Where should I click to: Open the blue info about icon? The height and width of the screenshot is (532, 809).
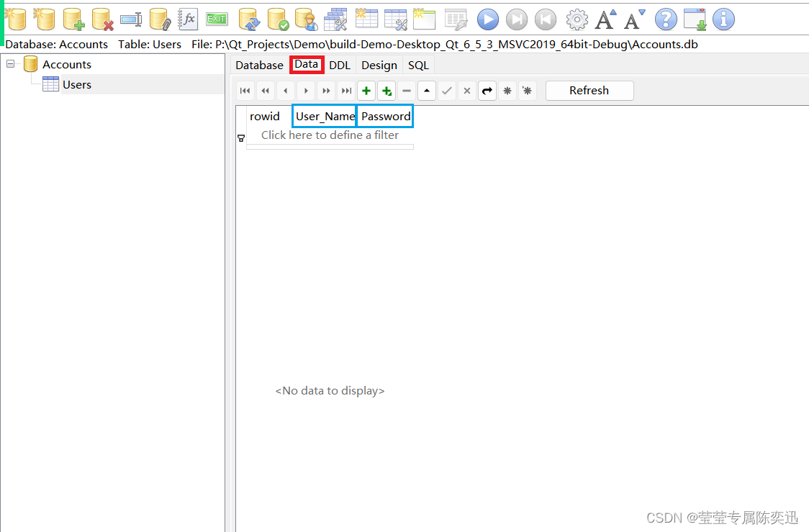tap(723, 19)
